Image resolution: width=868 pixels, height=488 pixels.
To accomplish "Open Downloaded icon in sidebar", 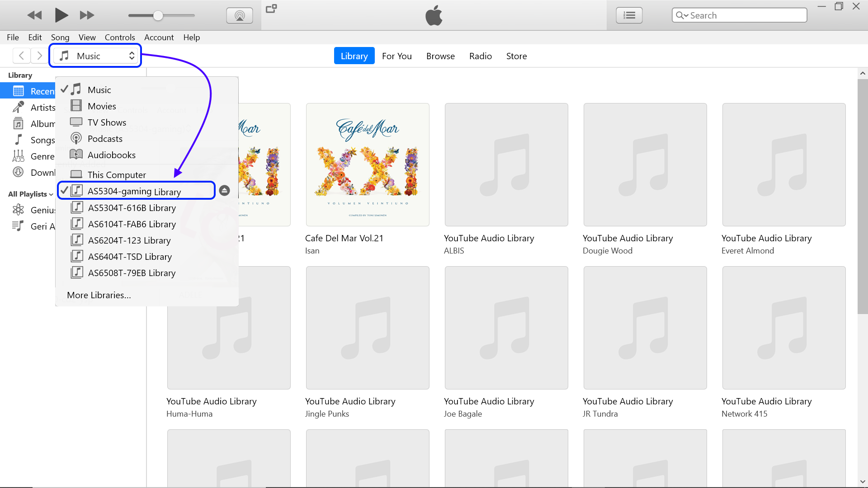I will tap(19, 172).
